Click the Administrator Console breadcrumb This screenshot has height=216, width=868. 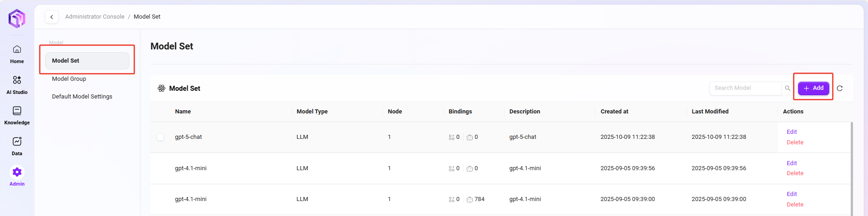point(95,17)
